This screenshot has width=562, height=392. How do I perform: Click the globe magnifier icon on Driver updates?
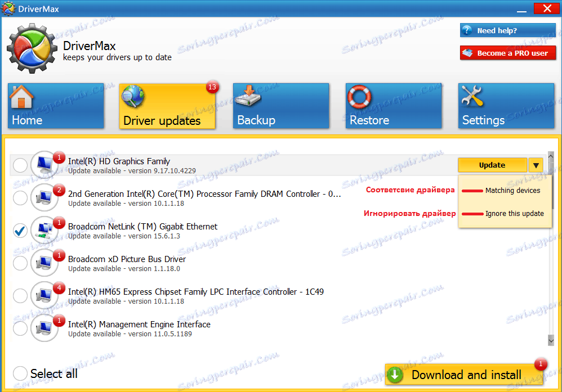pyautogui.click(x=133, y=96)
